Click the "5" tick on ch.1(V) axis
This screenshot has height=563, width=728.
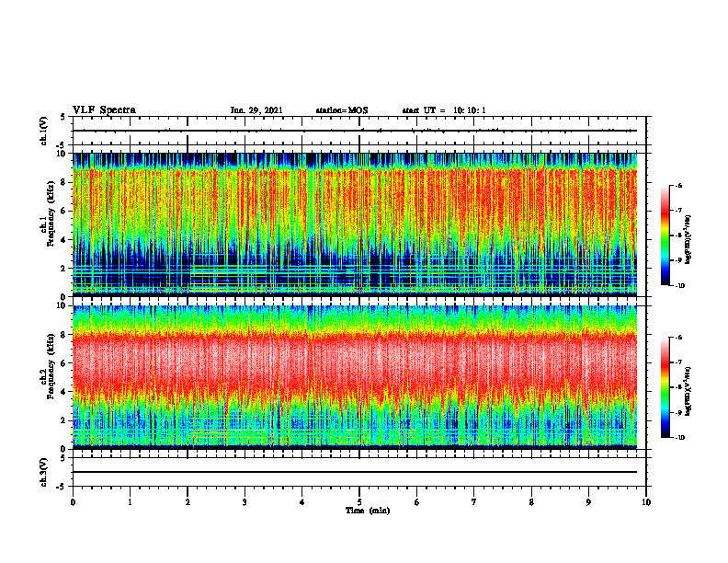pyautogui.click(x=64, y=117)
